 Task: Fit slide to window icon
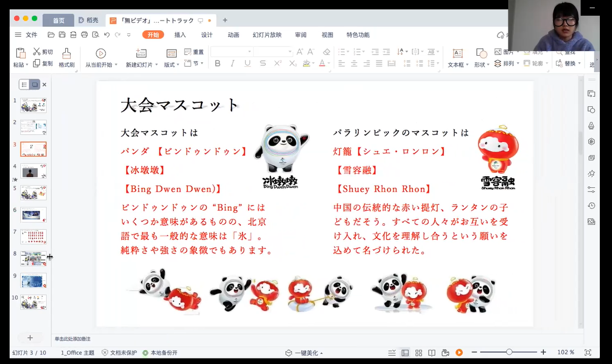588,352
